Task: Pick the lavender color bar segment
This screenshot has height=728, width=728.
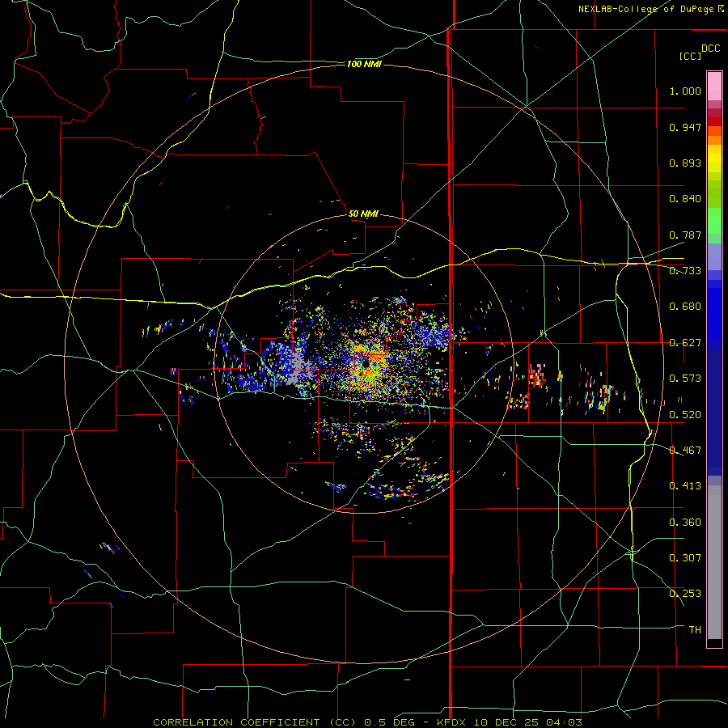Action: pyautogui.click(x=714, y=256)
